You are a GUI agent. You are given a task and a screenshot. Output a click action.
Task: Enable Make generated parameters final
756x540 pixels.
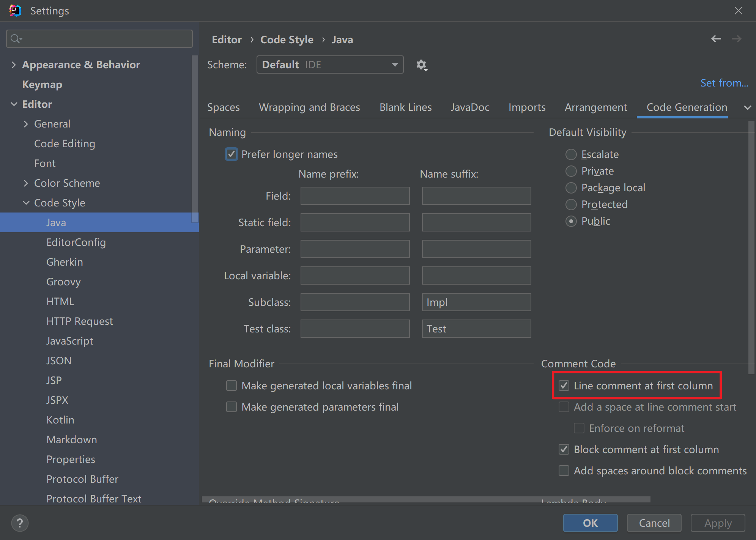[231, 407]
